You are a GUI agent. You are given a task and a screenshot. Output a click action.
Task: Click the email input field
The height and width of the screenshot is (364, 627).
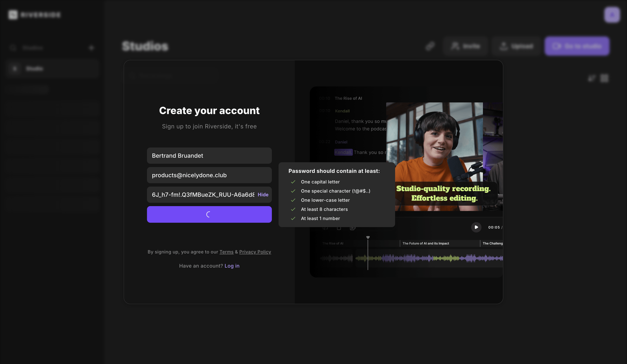point(209,175)
